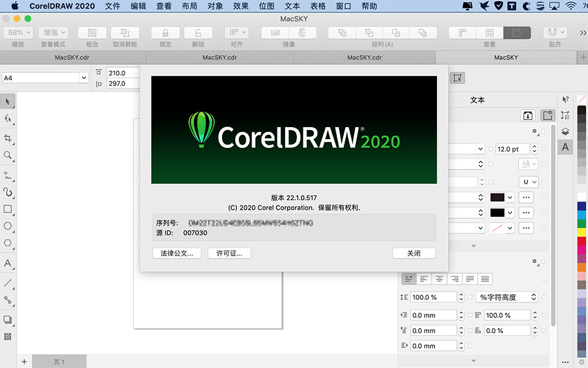Select the Parallel dimension line tool
This screenshot has width=588, height=368.
pyautogui.click(x=8, y=283)
